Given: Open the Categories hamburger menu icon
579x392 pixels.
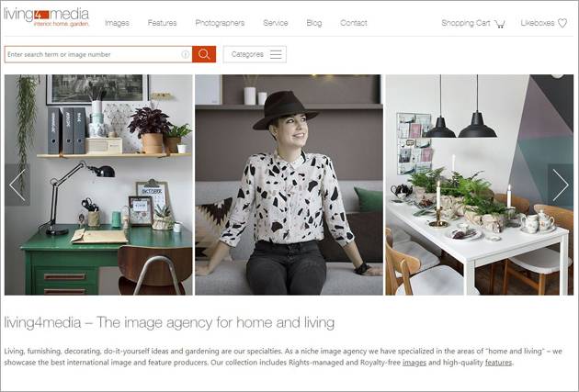Looking at the screenshot, I should pyautogui.click(x=276, y=54).
